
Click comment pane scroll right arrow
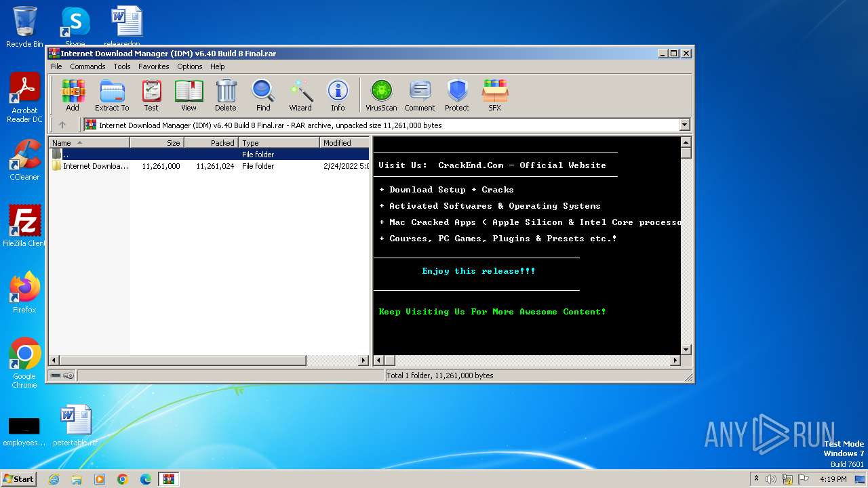(675, 361)
